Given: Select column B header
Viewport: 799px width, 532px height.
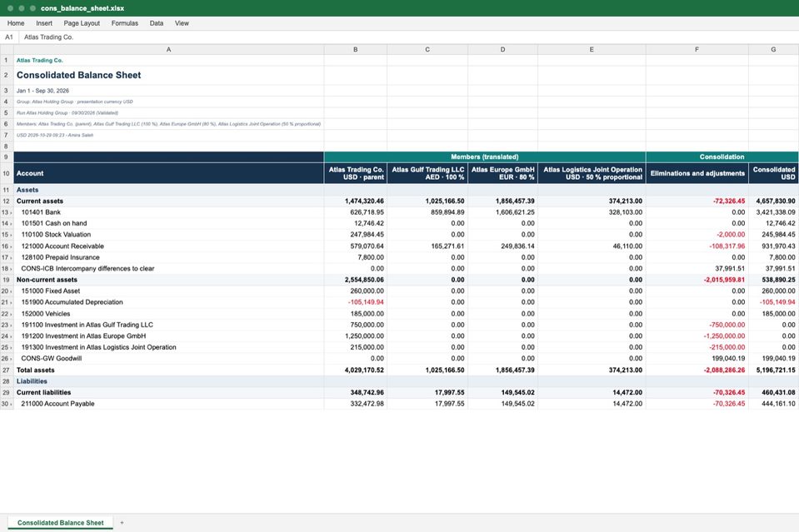Looking at the screenshot, I should (355, 49).
